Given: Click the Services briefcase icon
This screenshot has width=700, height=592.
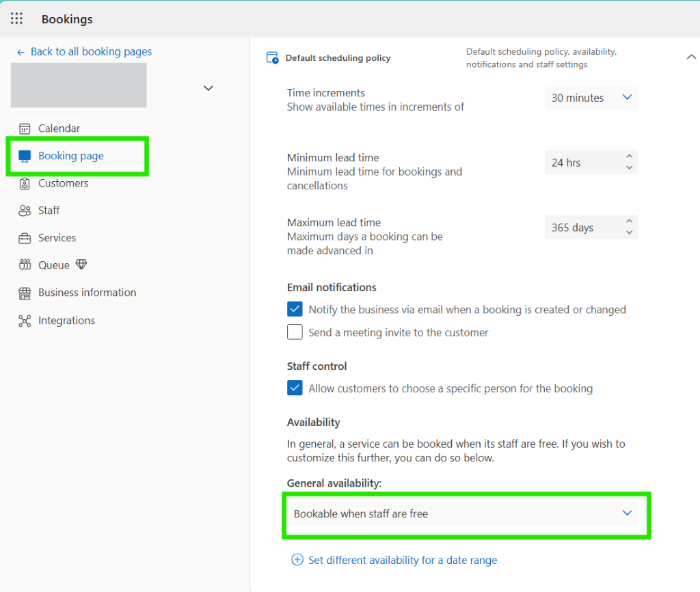Looking at the screenshot, I should (25, 238).
